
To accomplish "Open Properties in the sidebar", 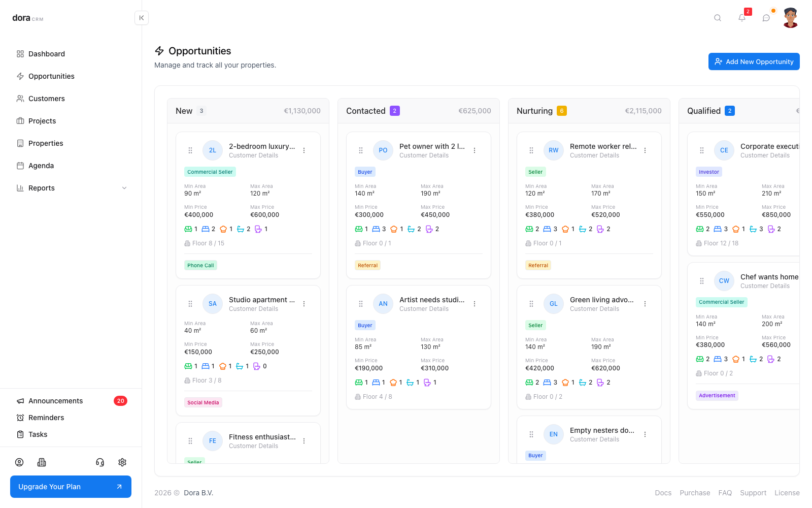I will (71, 143).
